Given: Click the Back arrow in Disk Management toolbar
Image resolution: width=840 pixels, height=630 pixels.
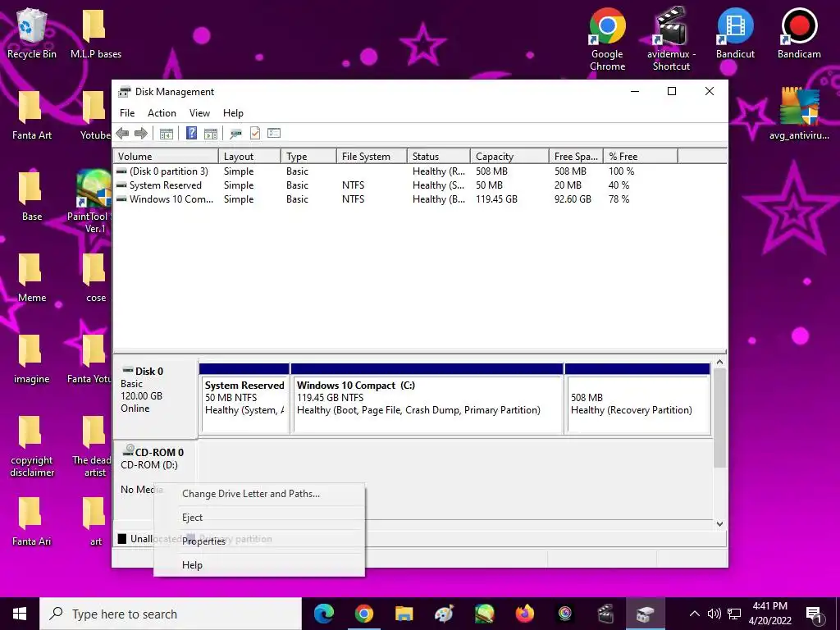Looking at the screenshot, I should (122, 134).
